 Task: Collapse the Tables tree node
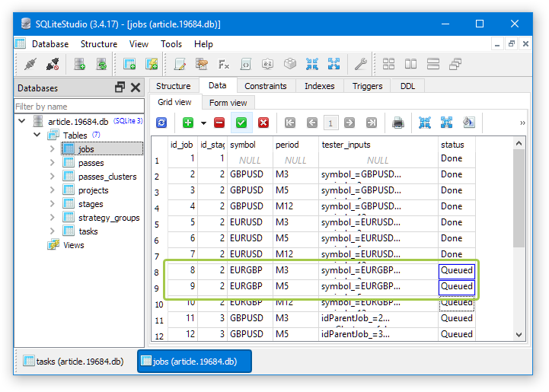tap(37, 135)
